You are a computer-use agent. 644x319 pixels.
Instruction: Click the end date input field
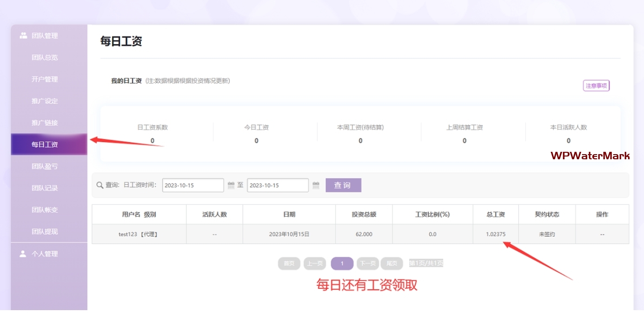277,185
